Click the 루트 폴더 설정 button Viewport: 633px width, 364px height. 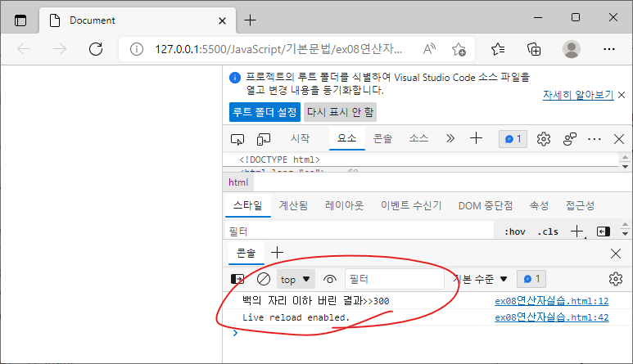tap(265, 112)
